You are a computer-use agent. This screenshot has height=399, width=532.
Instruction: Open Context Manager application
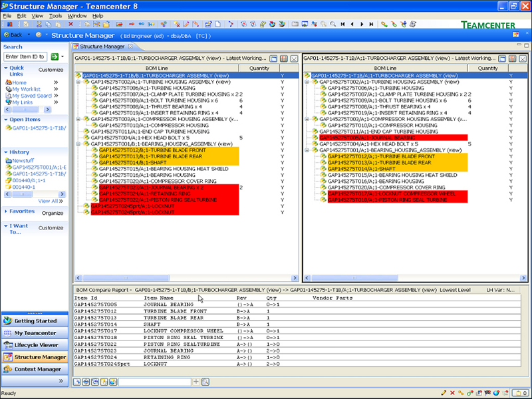click(35, 369)
